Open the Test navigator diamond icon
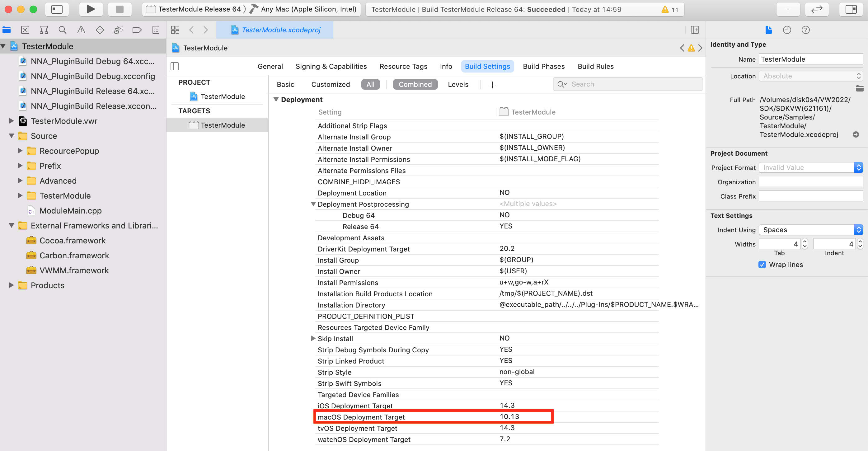Image resolution: width=868 pixels, height=451 pixels. coord(100,30)
